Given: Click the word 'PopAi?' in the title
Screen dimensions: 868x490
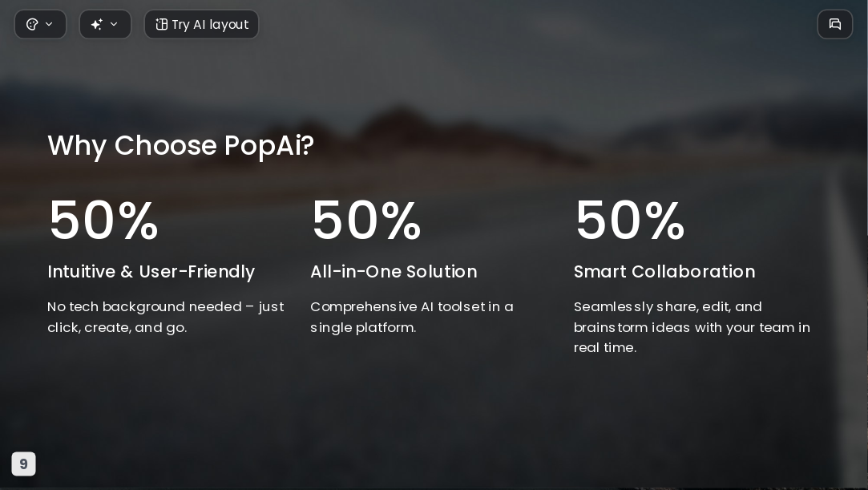Looking at the screenshot, I should 269,146.
